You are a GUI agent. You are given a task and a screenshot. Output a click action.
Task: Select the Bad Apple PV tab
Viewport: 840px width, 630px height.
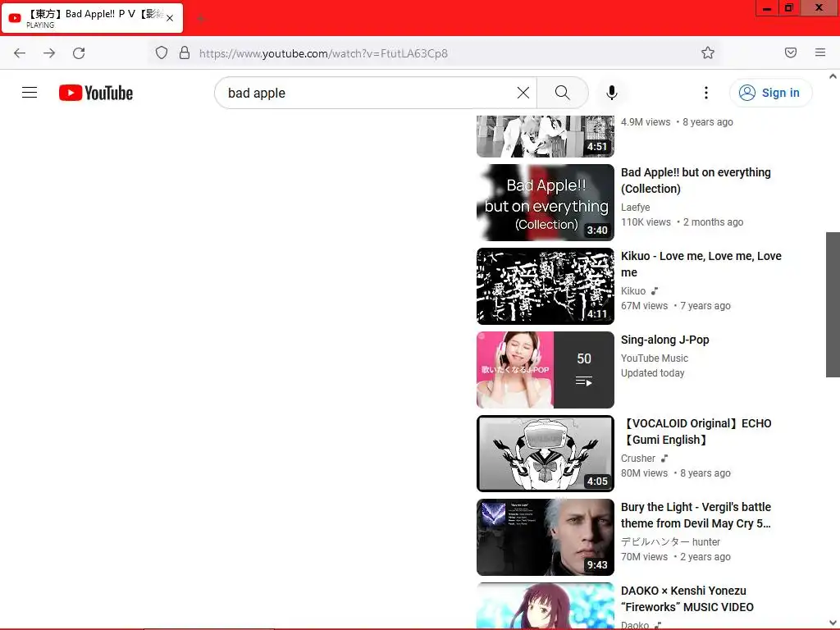pyautogui.click(x=91, y=18)
